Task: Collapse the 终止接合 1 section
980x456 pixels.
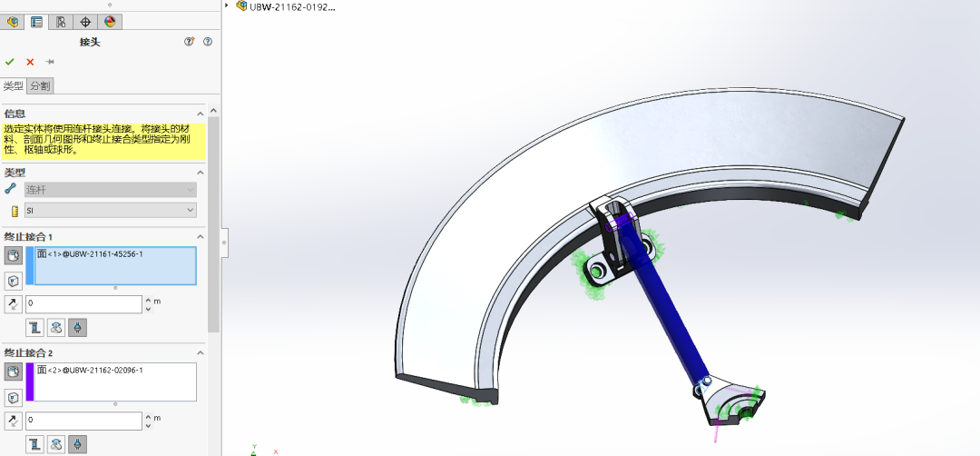Action: point(200,237)
